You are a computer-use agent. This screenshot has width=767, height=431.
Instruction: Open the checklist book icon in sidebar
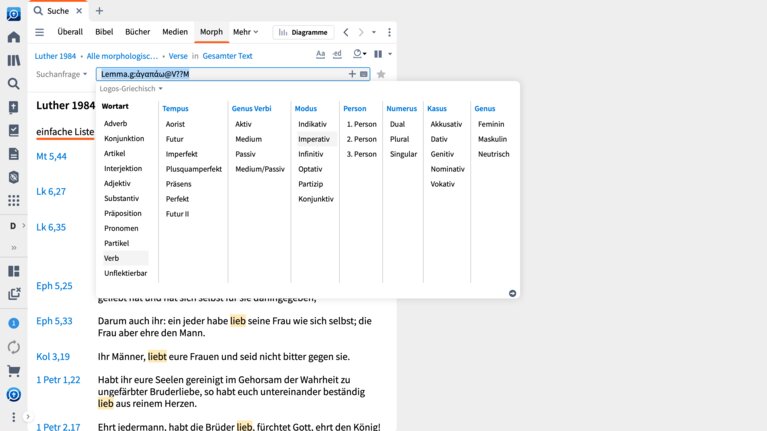click(14, 130)
